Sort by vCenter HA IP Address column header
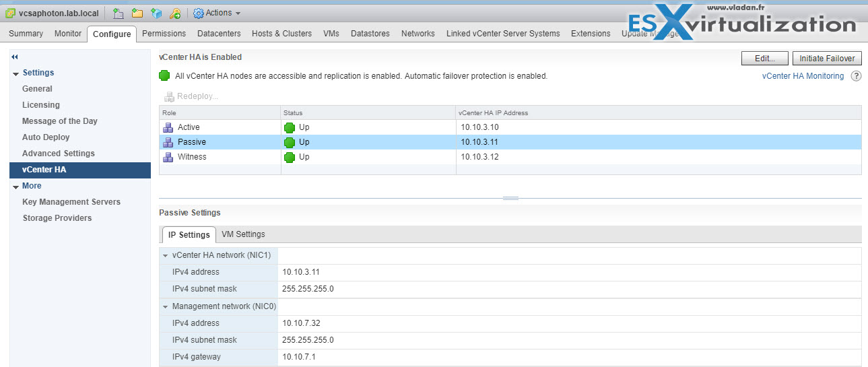The height and width of the screenshot is (367, 868). tap(659, 112)
